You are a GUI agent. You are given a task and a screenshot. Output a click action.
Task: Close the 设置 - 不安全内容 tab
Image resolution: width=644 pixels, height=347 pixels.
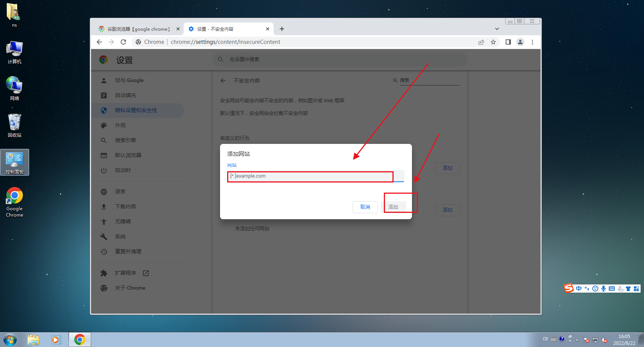point(268,29)
